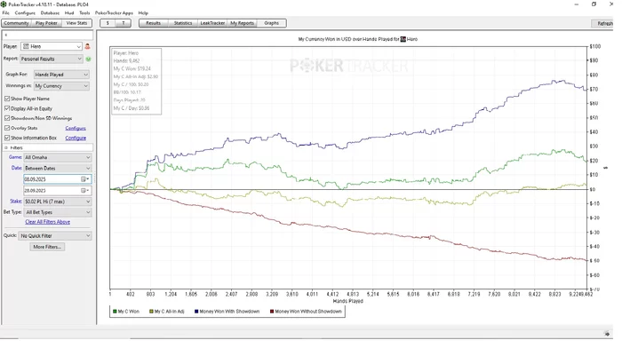Open the Tools menu

pos(84,13)
